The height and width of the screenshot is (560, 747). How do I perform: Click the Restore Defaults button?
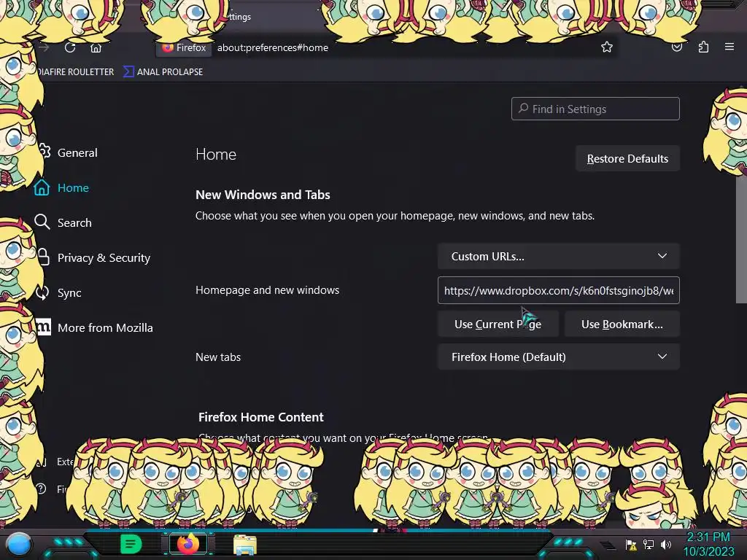[627, 158]
